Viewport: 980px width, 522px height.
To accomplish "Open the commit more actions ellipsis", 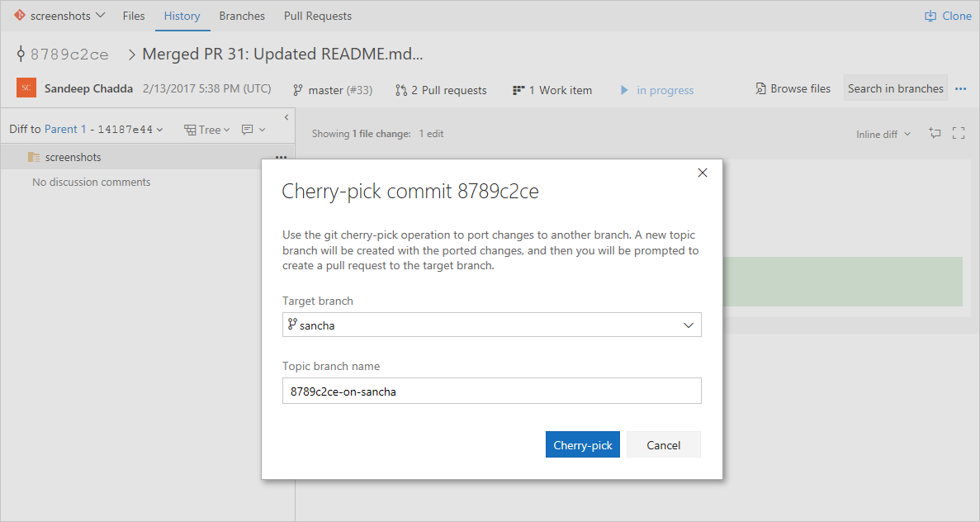I will (x=961, y=88).
